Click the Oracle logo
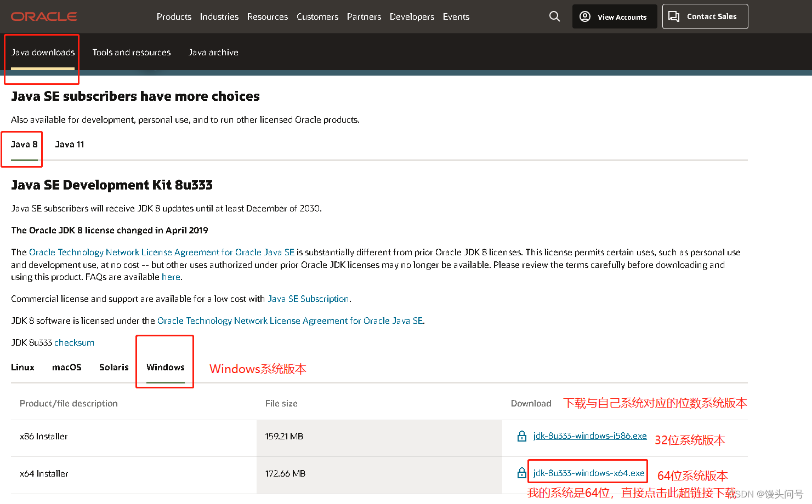 click(44, 16)
